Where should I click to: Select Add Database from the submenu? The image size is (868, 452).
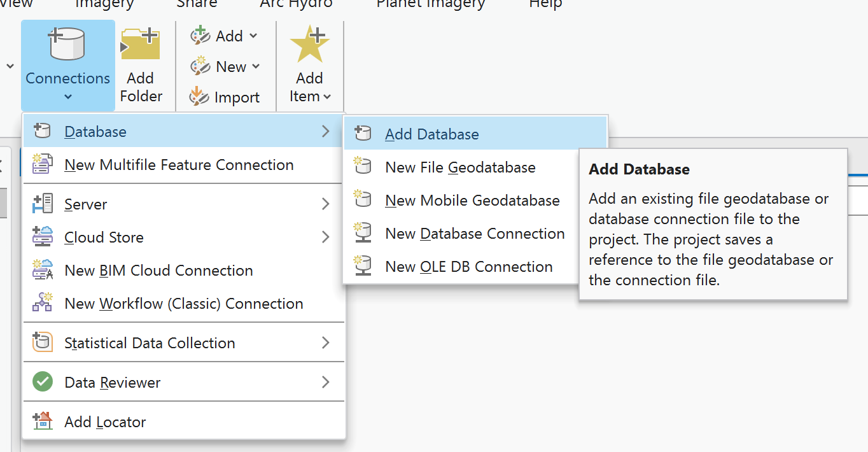point(431,134)
